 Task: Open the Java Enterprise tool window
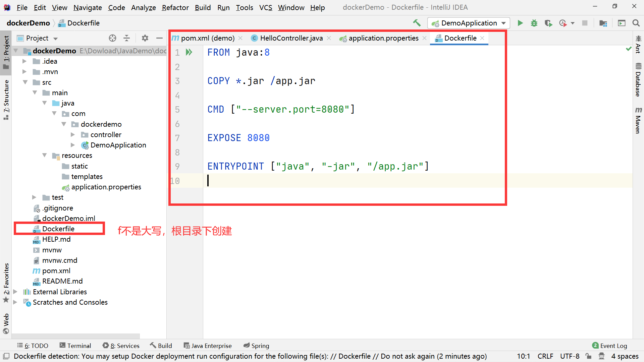(208, 346)
